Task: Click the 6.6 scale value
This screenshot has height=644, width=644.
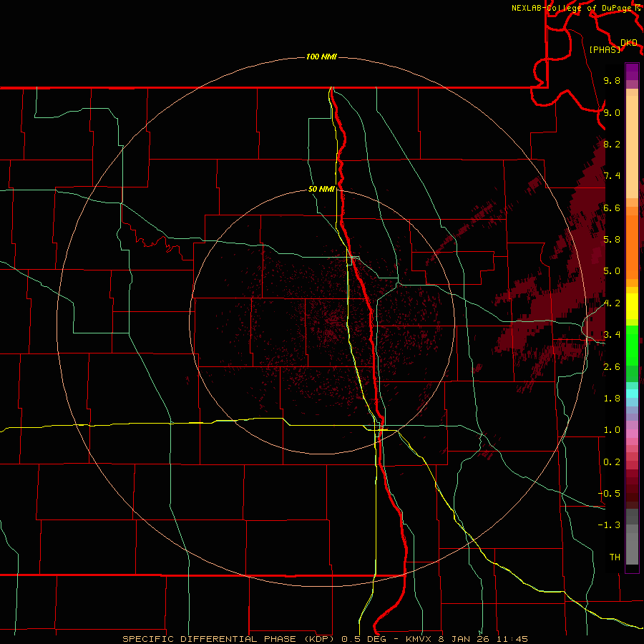Action: (612, 208)
